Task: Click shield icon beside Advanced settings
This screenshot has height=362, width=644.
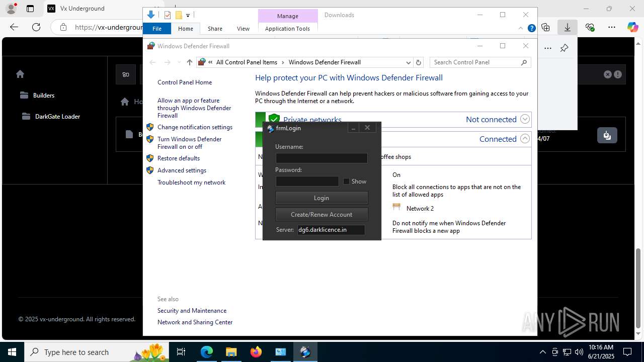Action: pos(150,170)
